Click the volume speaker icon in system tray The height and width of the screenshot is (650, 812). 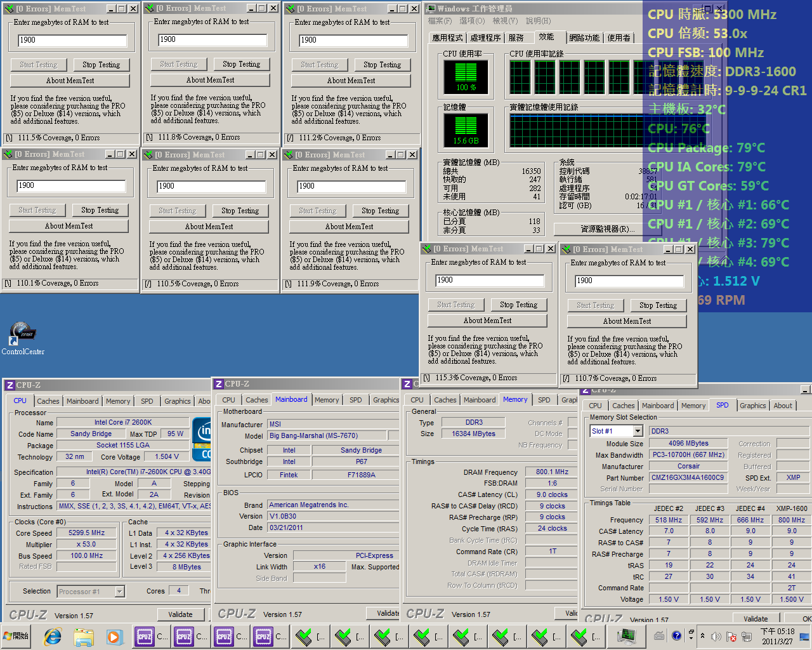[x=716, y=636]
